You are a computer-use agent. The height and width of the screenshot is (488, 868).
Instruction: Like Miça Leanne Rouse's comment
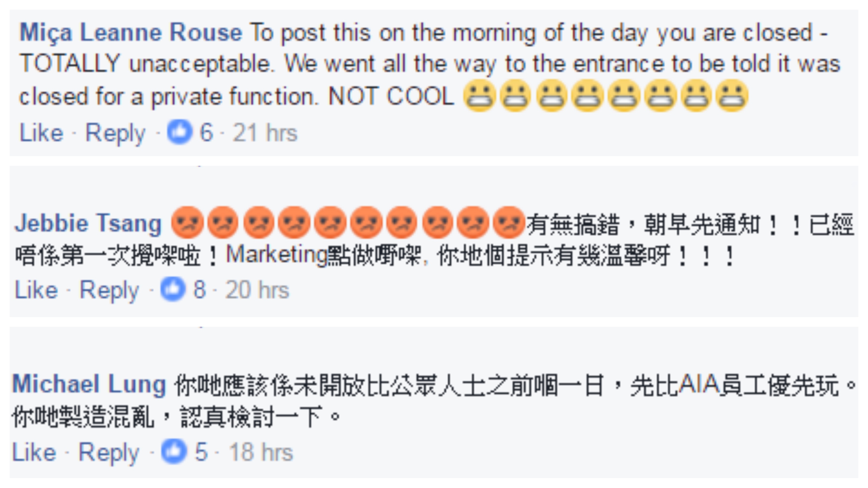(x=41, y=133)
